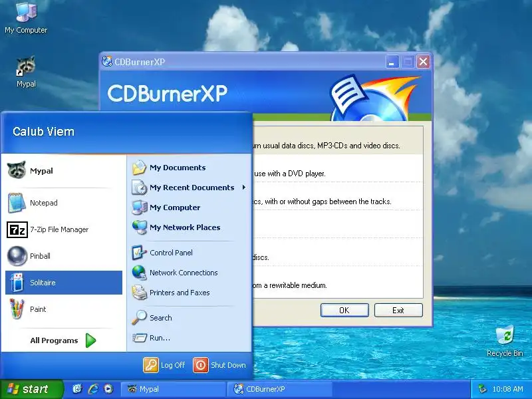
Task: Click Shut Down text button
Action: click(228, 365)
